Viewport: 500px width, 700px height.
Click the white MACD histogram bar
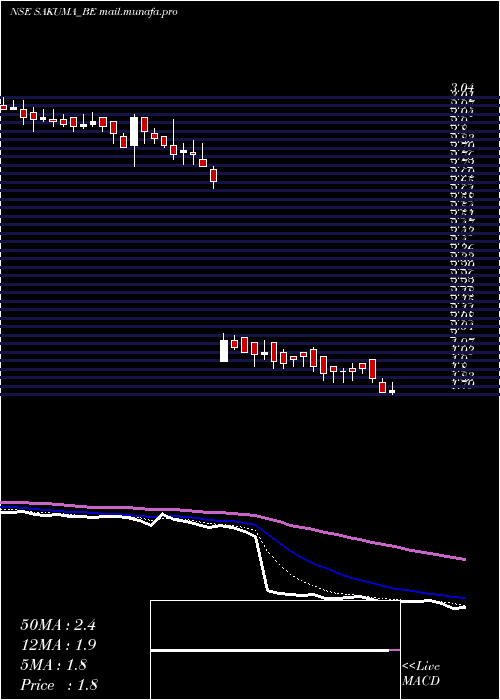(x=270, y=650)
